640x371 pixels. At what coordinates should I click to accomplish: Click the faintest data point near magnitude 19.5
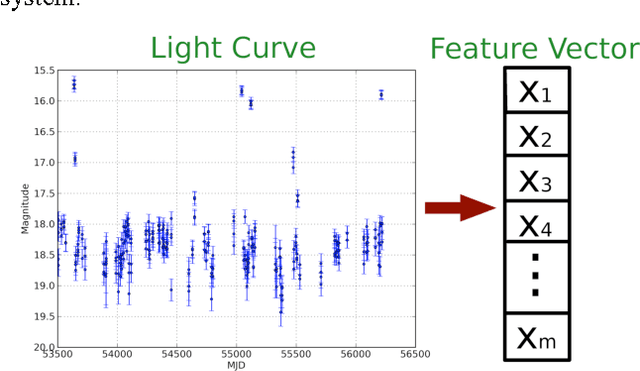point(281,312)
